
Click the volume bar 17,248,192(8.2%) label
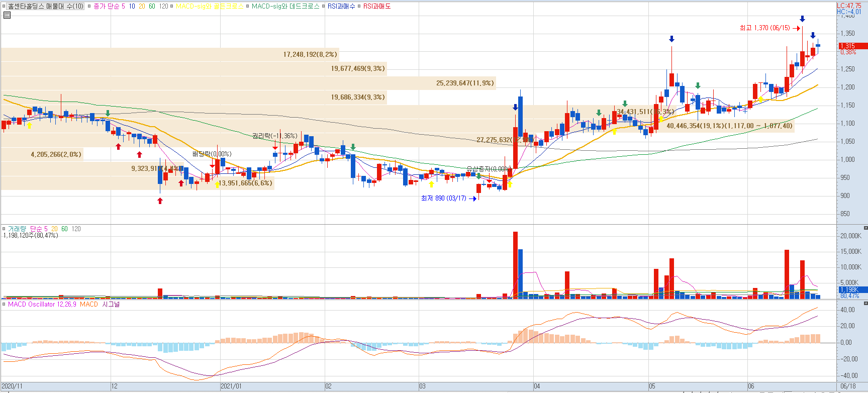pyautogui.click(x=310, y=54)
